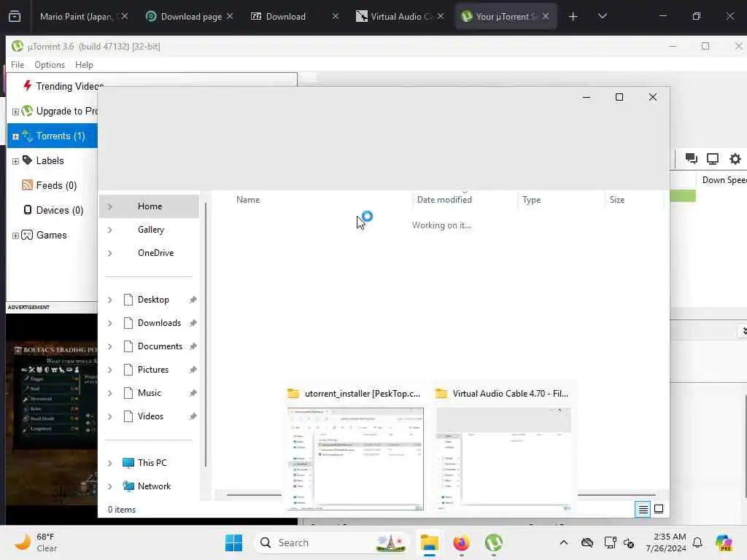
Task: Open uTorrent preferences gear icon
Action: tap(735, 158)
